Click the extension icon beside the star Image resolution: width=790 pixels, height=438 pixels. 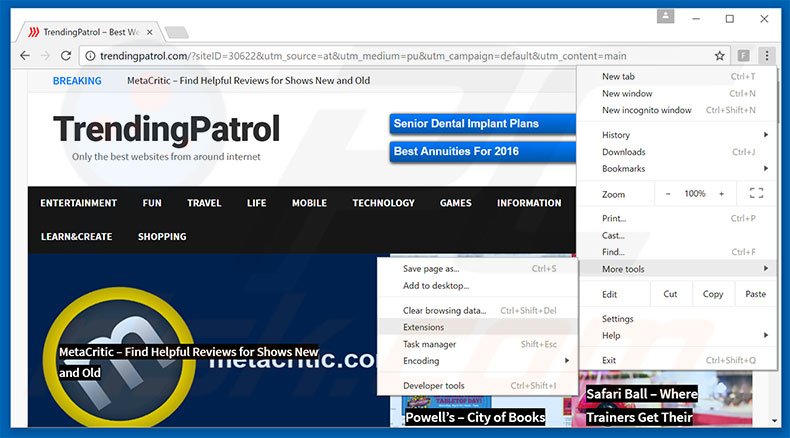(743, 55)
